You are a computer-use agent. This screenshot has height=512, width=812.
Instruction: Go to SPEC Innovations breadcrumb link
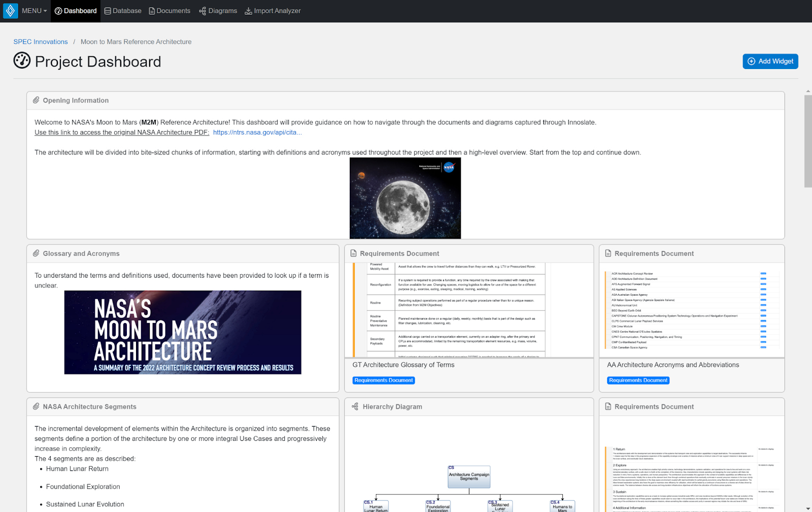click(41, 42)
